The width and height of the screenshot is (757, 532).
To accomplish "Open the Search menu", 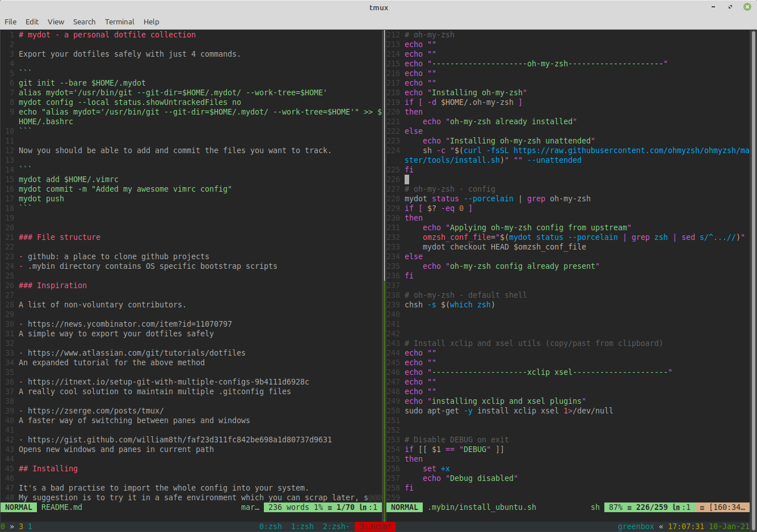I will [84, 22].
